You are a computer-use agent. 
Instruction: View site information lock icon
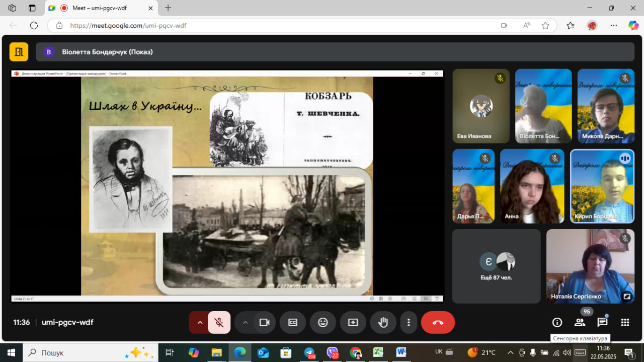coord(59,25)
